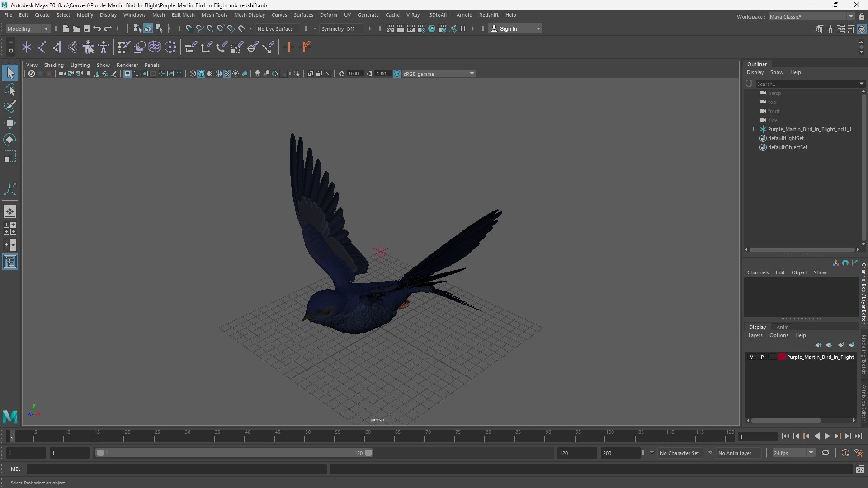Open animation preferences icon

pyautogui.click(x=859, y=453)
